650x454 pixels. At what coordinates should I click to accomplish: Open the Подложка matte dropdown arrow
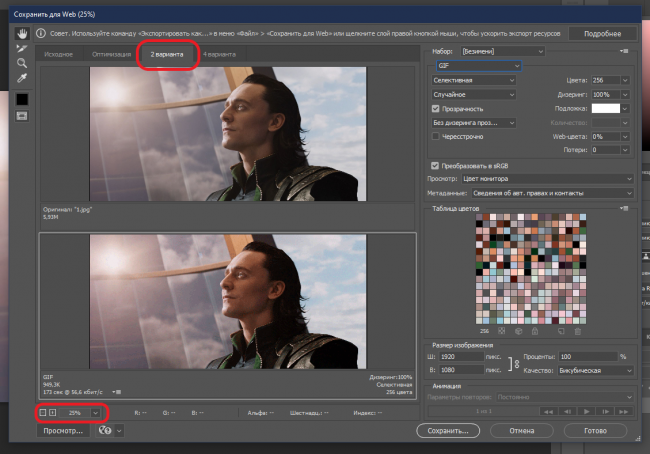point(625,108)
